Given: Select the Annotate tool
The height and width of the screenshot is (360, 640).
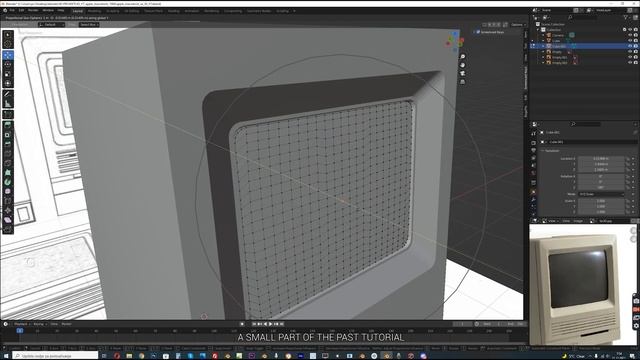Looking at the screenshot, I should click(8, 94).
